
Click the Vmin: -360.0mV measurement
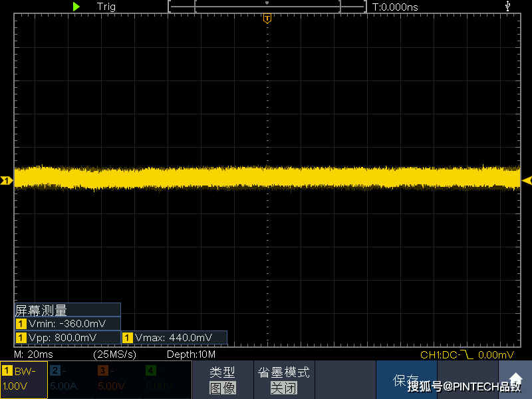(x=68, y=324)
